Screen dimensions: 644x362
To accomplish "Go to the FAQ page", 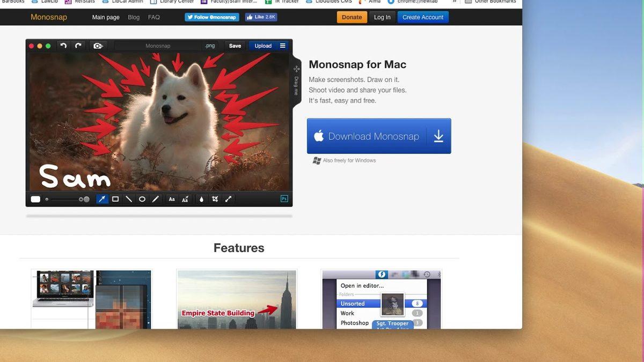I will (x=154, y=17).
